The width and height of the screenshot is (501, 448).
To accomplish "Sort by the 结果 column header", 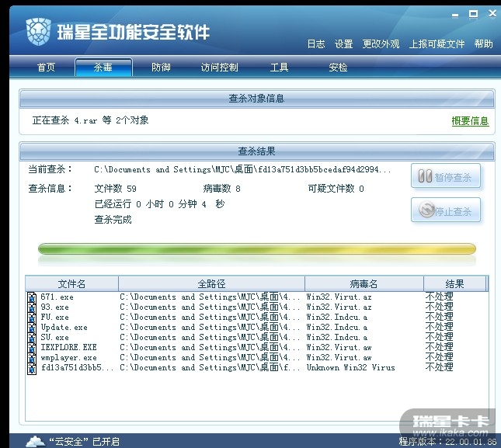I will point(454,284).
